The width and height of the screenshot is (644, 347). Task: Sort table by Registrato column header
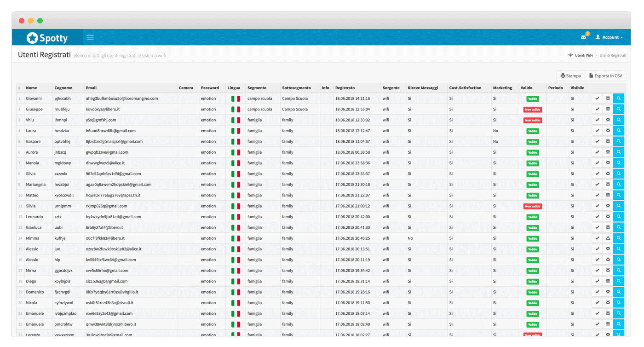tap(345, 88)
